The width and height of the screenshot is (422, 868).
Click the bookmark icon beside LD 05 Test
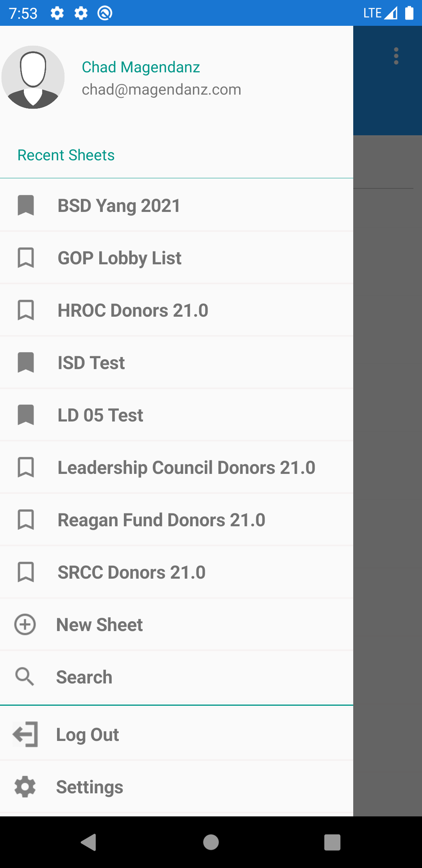[26, 415]
